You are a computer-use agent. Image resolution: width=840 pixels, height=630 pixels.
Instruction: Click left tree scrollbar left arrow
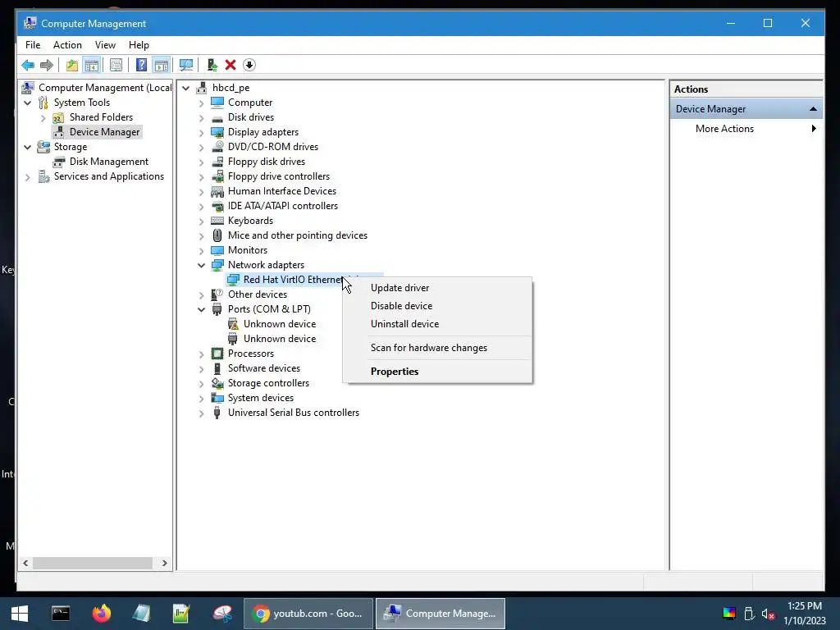tap(25, 563)
